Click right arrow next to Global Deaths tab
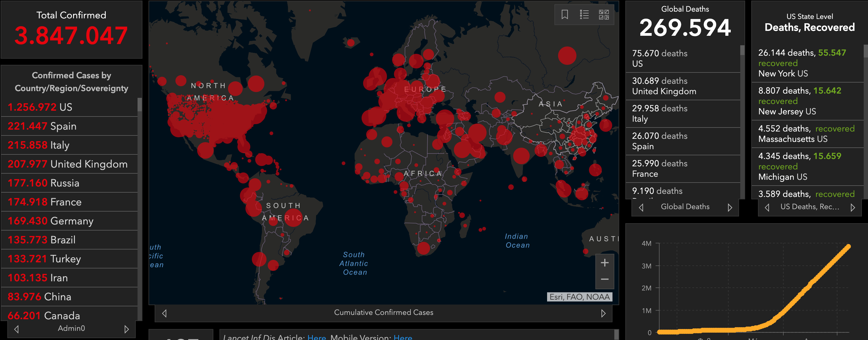Screen dimensions: 868x340 click(x=730, y=207)
